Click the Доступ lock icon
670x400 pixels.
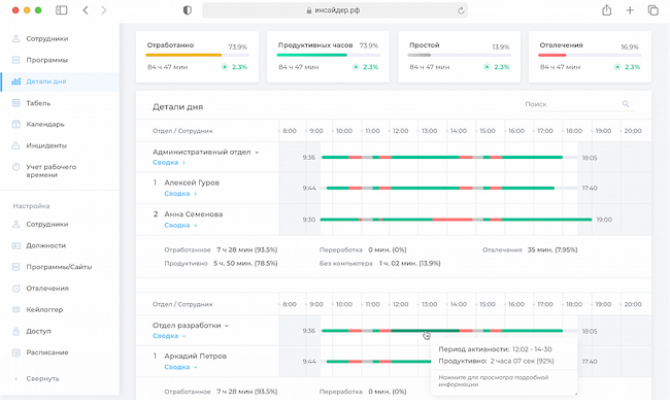[16, 331]
